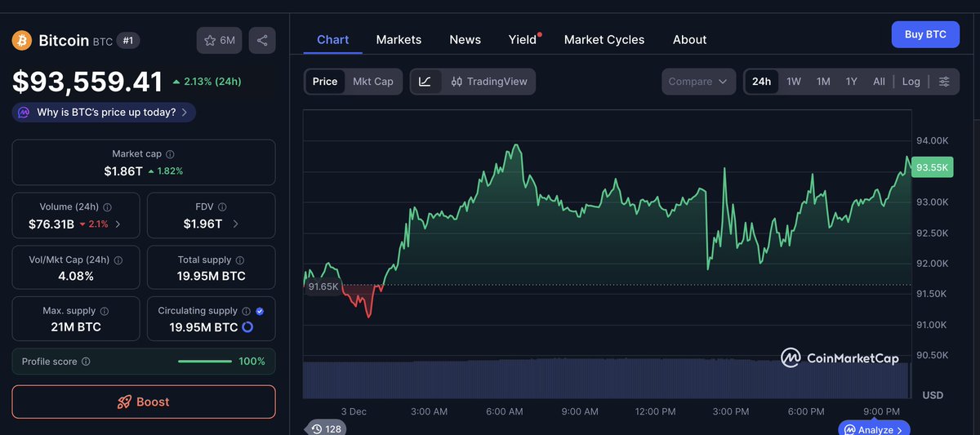Click the 6:00 AM time axis label

(504, 411)
